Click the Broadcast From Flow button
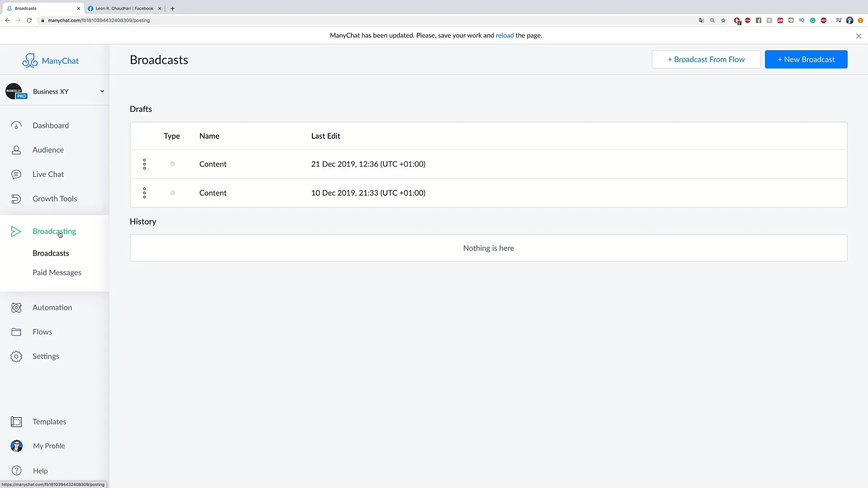Image resolution: width=868 pixels, height=488 pixels. (x=706, y=60)
